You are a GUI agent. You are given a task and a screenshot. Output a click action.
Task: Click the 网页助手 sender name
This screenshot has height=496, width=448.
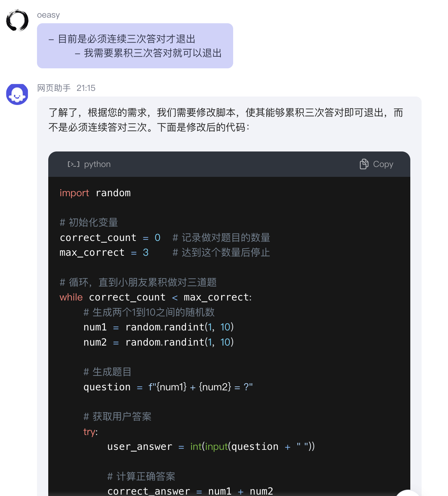54,88
